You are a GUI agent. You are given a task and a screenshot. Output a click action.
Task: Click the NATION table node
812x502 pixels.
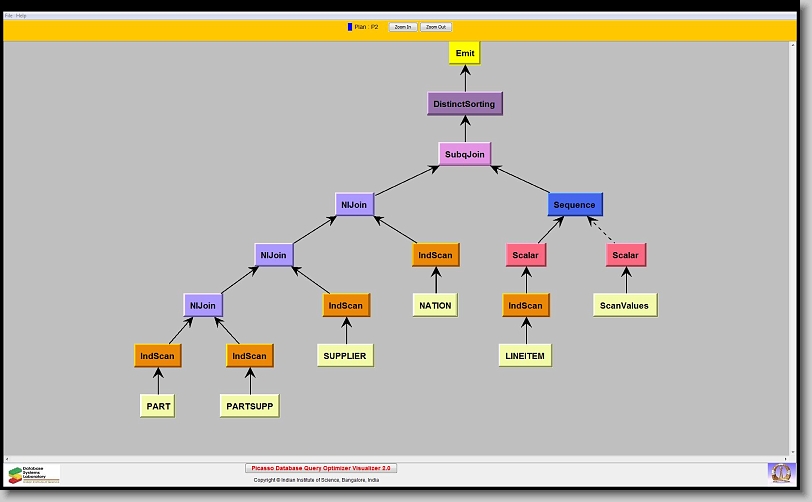[435, 305]
